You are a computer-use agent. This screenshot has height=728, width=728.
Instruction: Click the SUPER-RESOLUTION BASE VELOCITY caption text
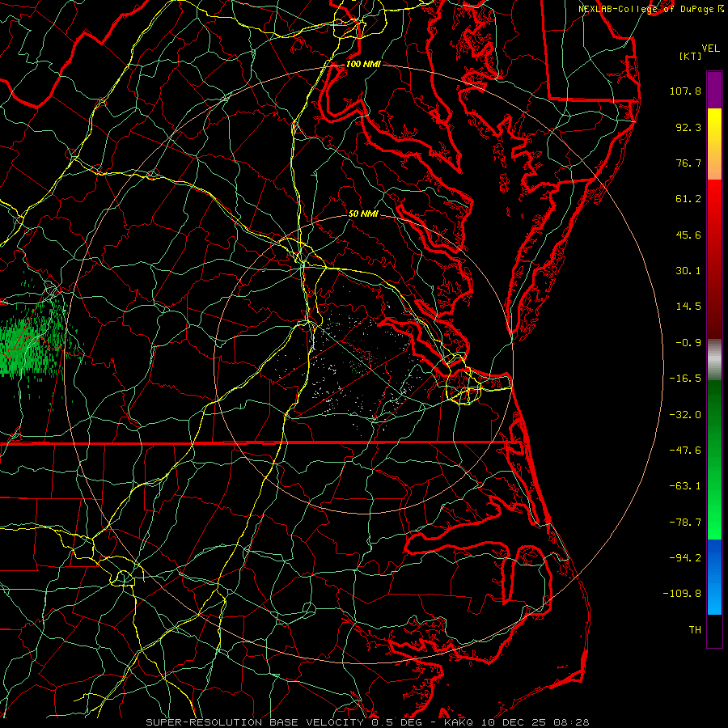(256, 722)
